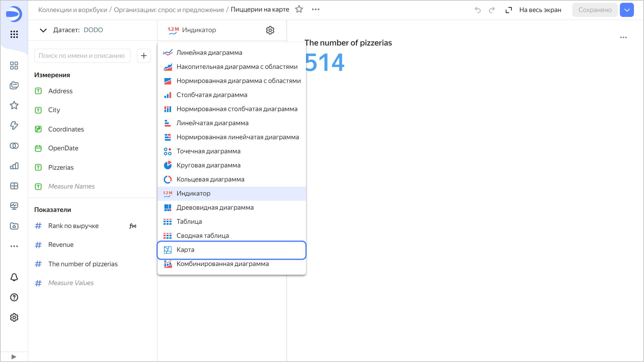Choose Круговая диаграмма from the list
Screen dimensions: 644x362
tap(208, 165)
